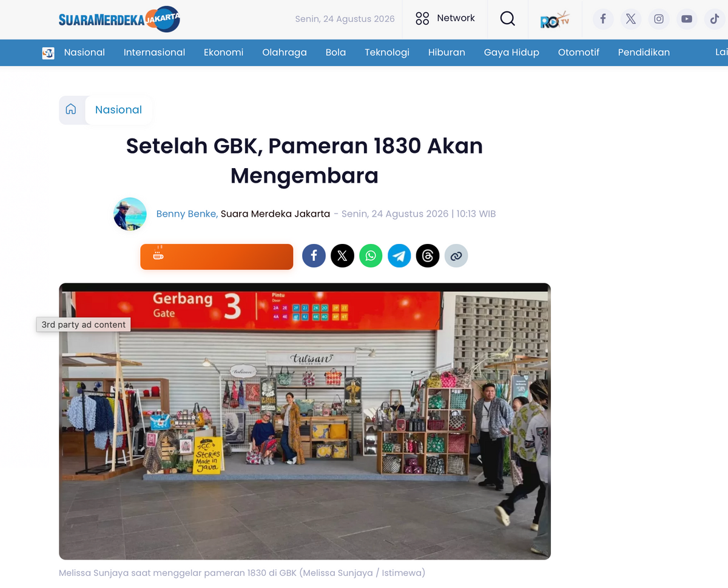This screenshot has width=728, height=588.
Task: Share article on Facebook
Action: [314, 256]
